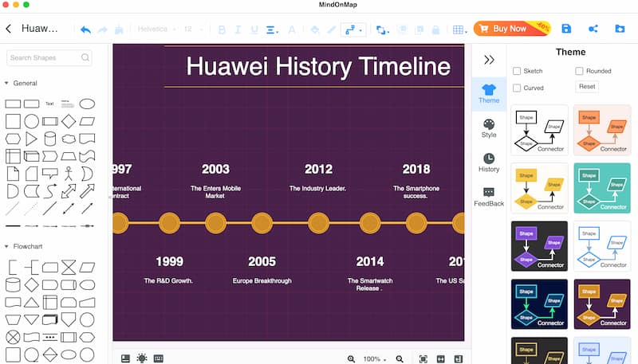638x364 pixels.
Task: Choose the font color icon
Action: [x=292, y=29]
